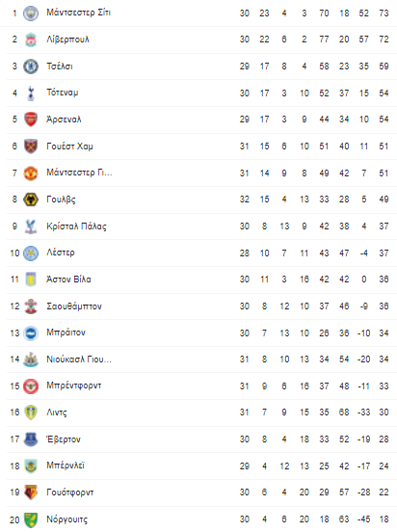Select the Manchester United badge icon
The image size is (397, 532).
pyautogui.click(x=31, y=173)
